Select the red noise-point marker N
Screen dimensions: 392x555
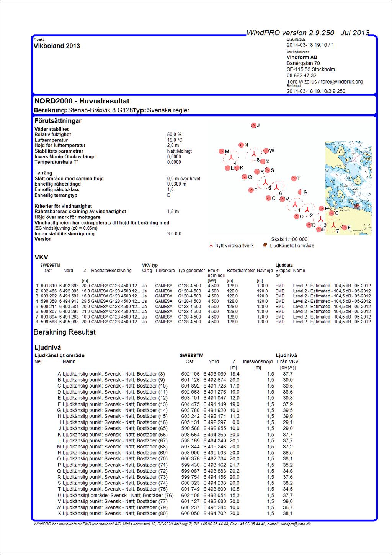(x=241, y=145)
